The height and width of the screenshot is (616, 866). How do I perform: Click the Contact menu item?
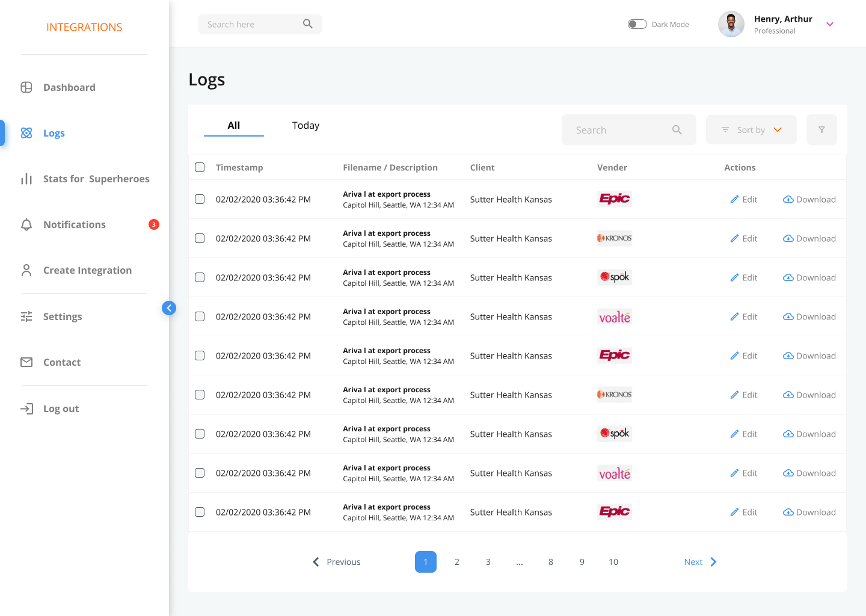click(62, 362)
